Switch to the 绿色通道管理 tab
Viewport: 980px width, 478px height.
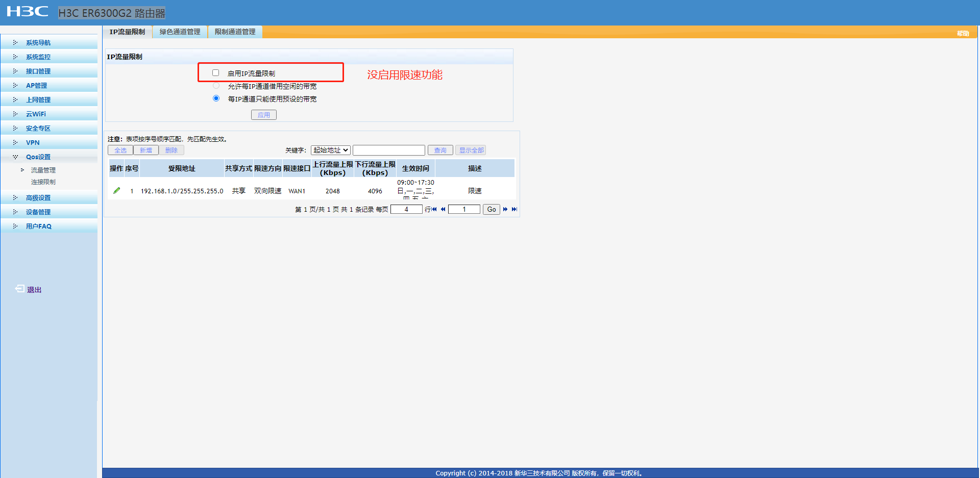[x=180, y=32]
